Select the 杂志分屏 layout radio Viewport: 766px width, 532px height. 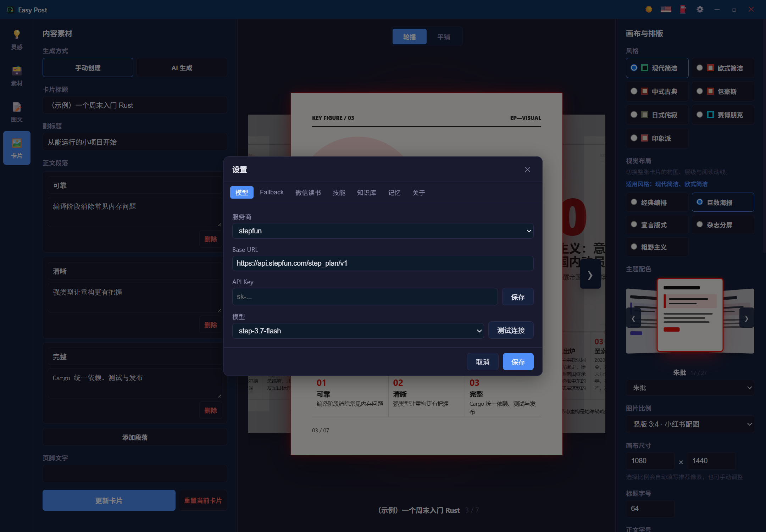[x=723, y=225]
